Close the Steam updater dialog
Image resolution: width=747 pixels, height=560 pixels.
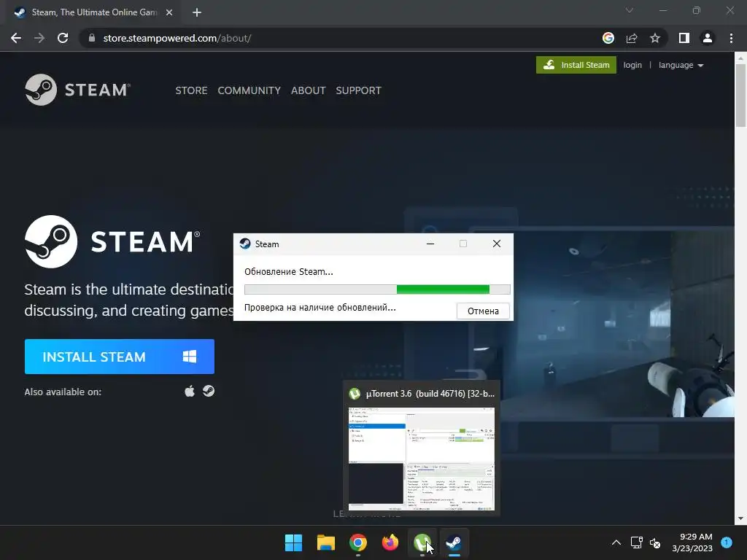496,244
